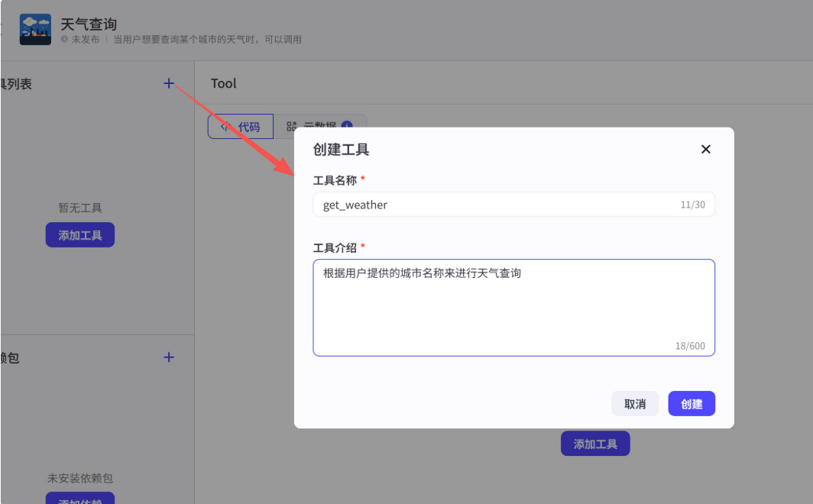Click the 添加依赖 button at the bottom left
813x504 pixels.
[79, 499]
